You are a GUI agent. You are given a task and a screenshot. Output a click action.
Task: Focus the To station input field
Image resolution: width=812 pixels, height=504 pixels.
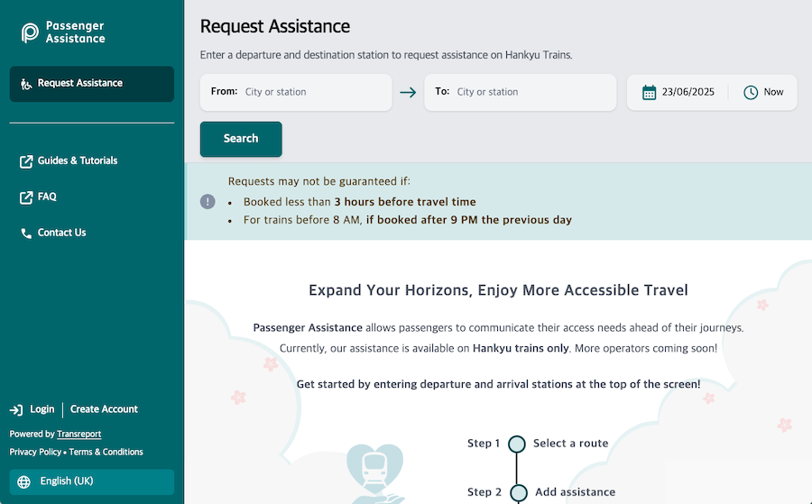point(520,92)
